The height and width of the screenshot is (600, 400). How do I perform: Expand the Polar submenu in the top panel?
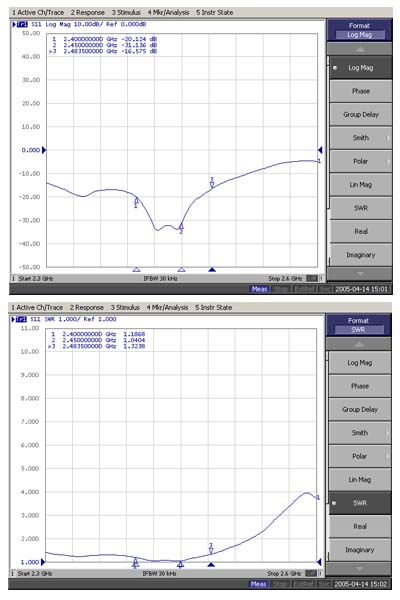361,161
